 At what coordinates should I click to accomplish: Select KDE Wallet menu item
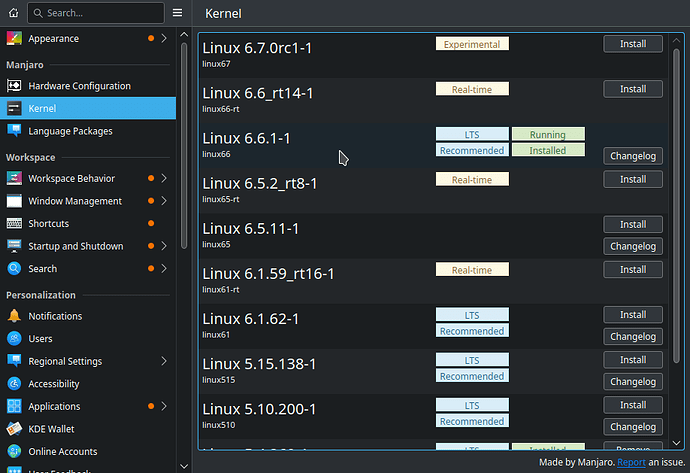[x=88, y=429]
